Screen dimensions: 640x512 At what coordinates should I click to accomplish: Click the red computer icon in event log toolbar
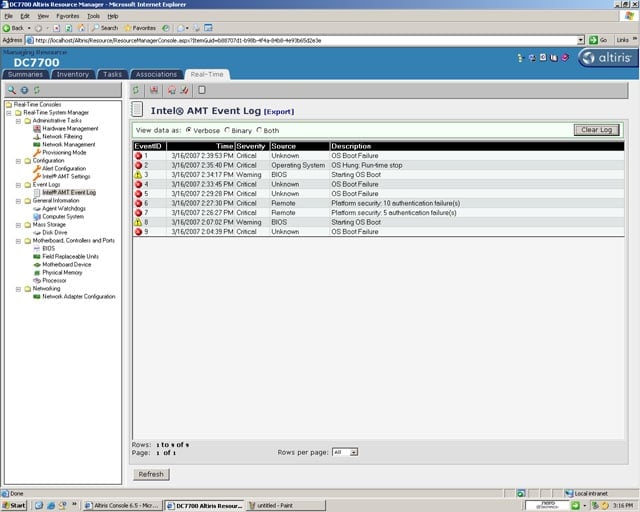pos(154,90)
